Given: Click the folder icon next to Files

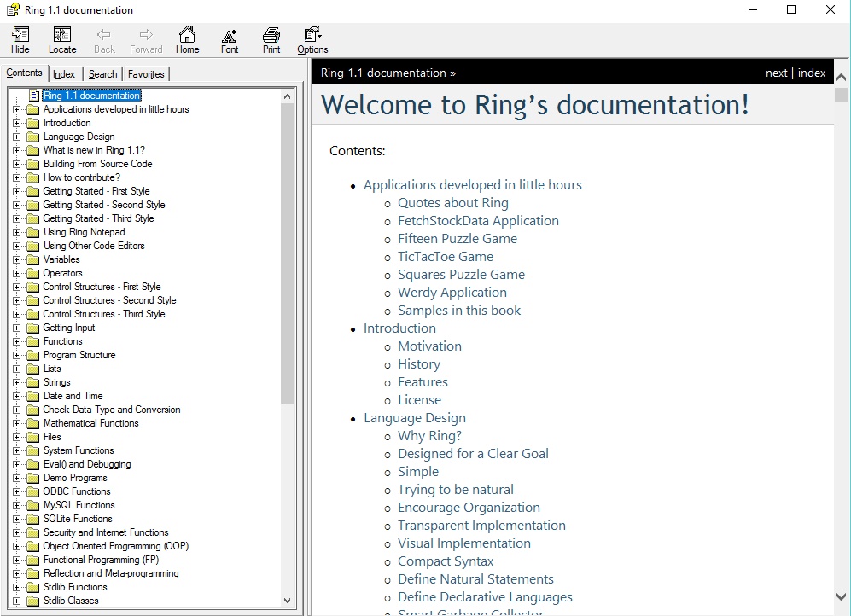Looking at the screenshot, I should click(33, 437).
